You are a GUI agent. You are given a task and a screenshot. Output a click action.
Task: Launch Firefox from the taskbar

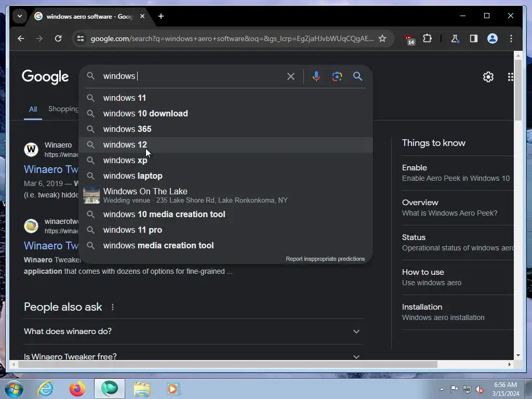coord(77,389)
